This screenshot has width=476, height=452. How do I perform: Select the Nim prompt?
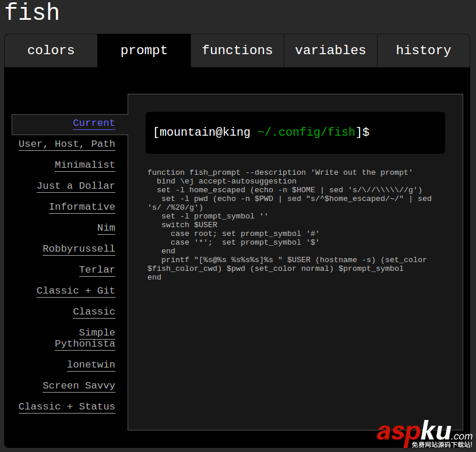click(x=106, y=228)
